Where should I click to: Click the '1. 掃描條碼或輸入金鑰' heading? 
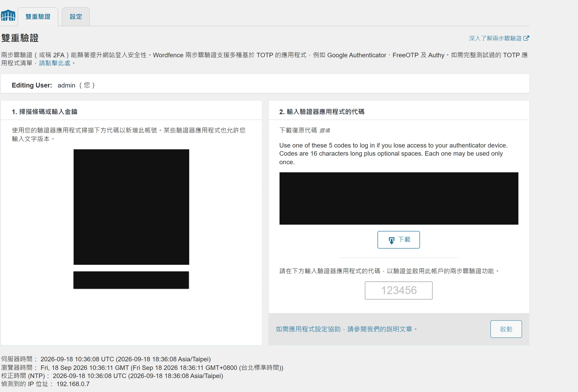pyautogui.click(x=44, y=112)
